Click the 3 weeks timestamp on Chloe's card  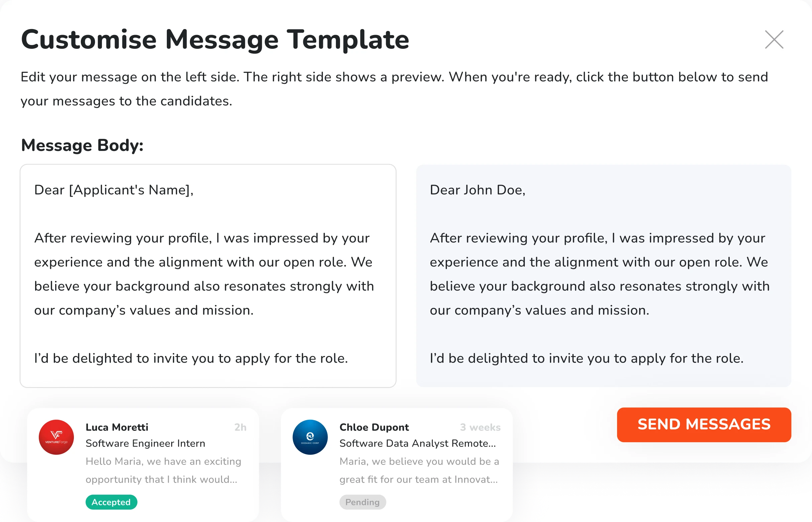(481, 427)
